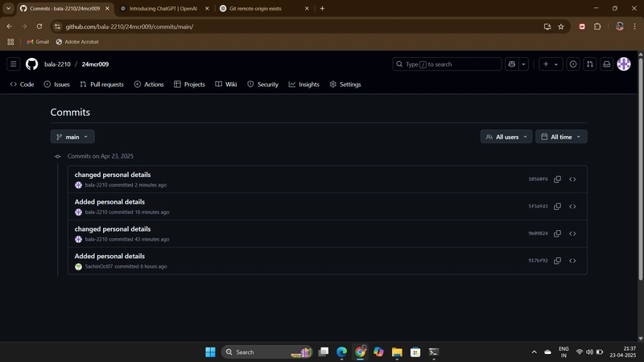Switch to the Actions tab
The width and height of the screenshot is (644, 362).
click(149, 84)
